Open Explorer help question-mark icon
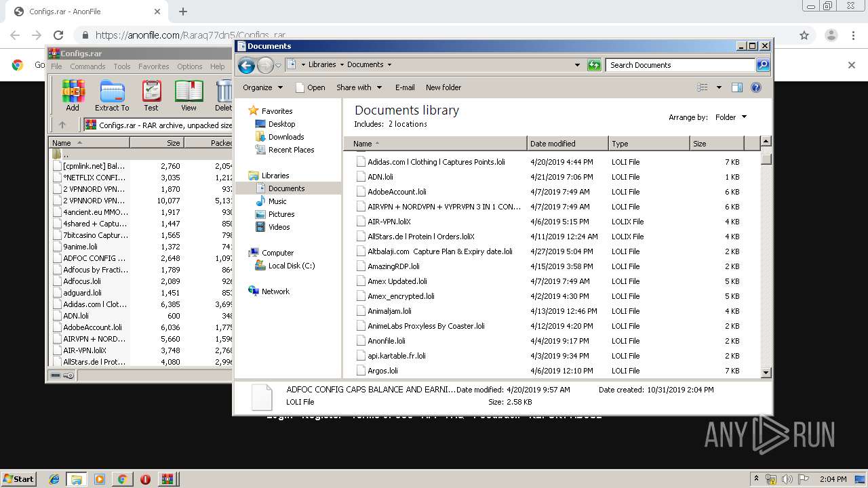Viewport: 868px width, 488px height. pos(756,87)
